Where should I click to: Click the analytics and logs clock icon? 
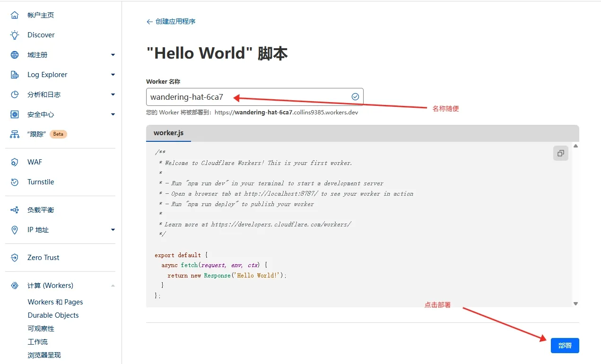(15, 95)
